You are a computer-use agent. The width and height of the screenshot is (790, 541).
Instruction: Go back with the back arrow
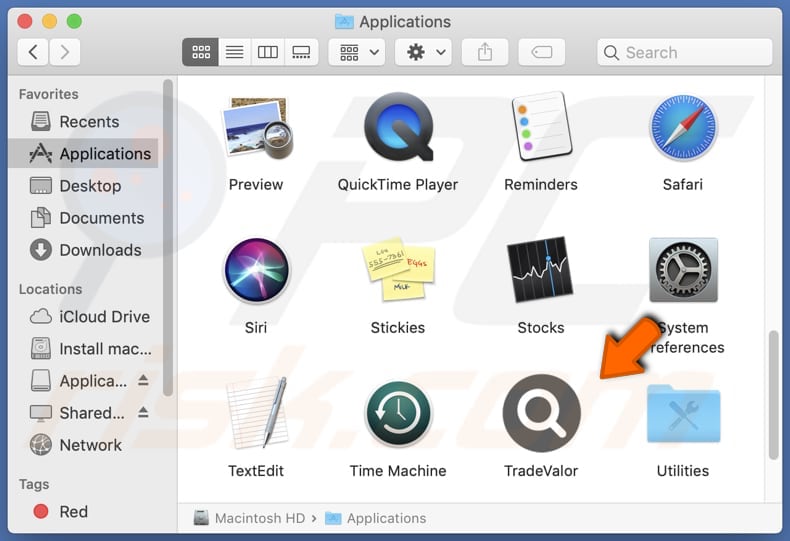click(33, 52)
